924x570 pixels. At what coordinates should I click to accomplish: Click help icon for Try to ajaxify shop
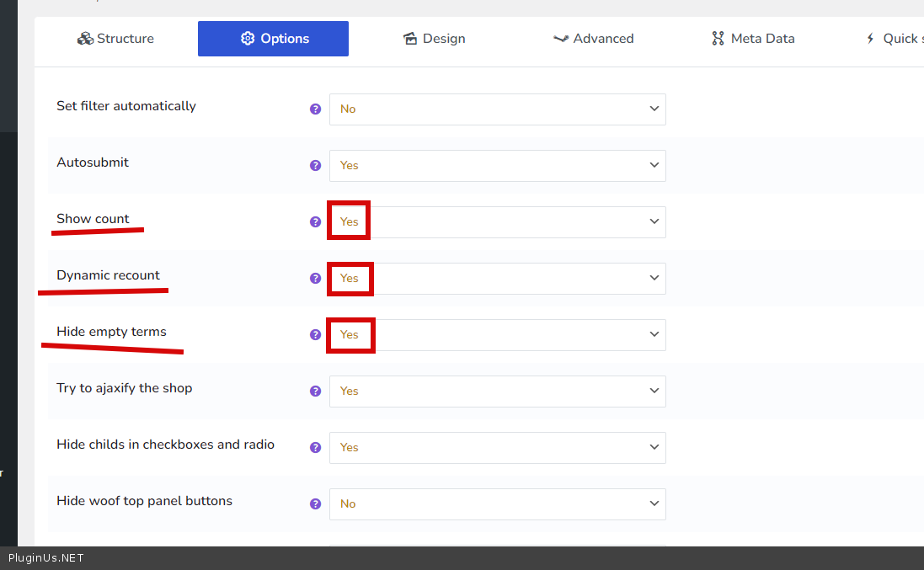coord(315,392)
